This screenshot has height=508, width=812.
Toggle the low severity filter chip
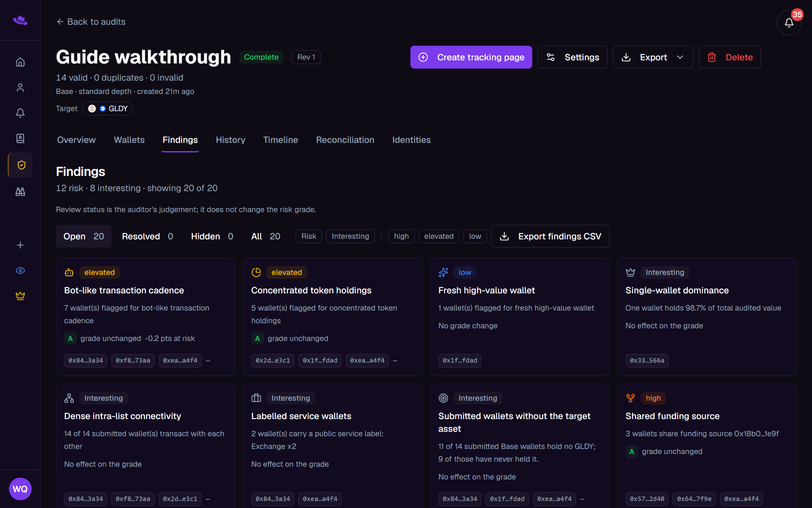475,236
